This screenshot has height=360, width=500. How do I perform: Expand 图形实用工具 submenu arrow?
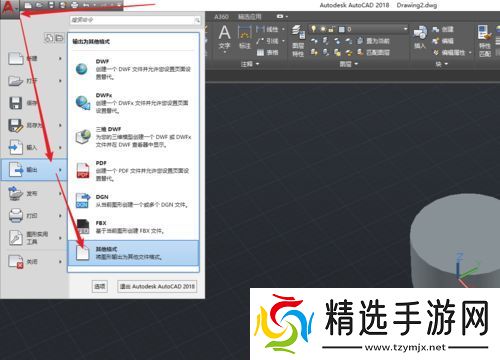(60, 238)
